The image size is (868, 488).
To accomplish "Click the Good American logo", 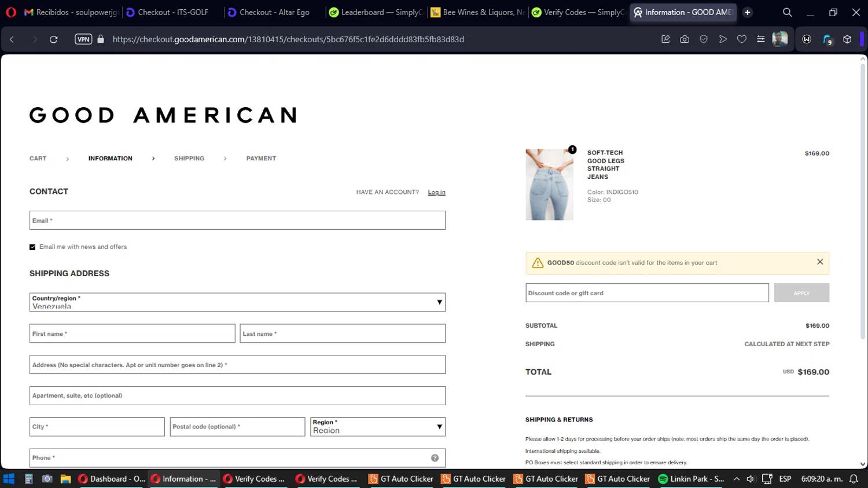I will click(163, 115).
